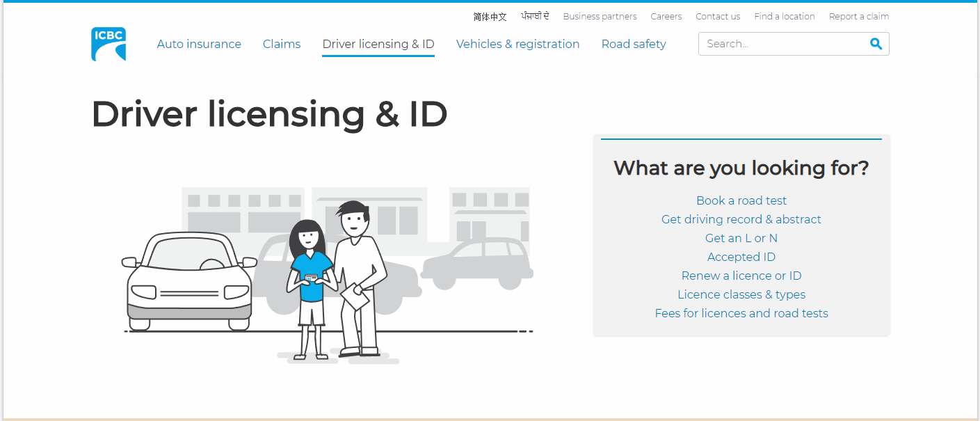
Task: Open Vehicles & registration menu
Action: point(517,44)
